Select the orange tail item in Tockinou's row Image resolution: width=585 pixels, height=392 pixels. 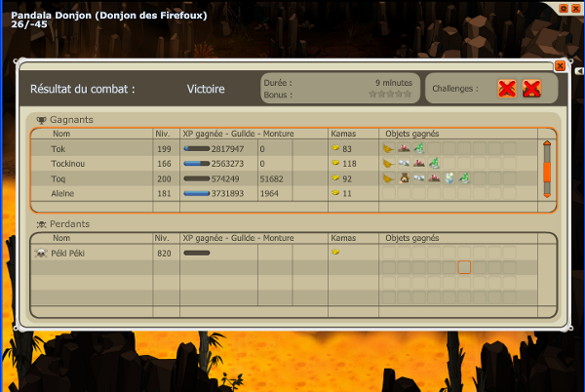388,164
